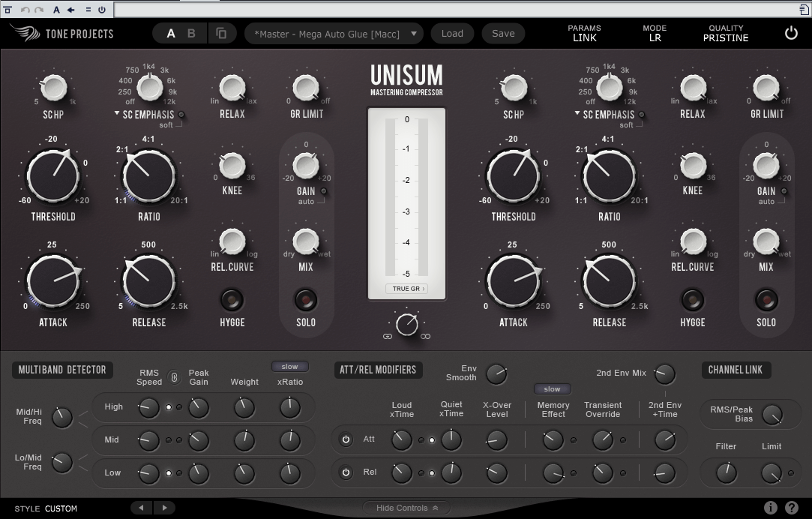The height and width of the screenshot is (519, 812).
Task: Open the info icon in bottom bar
Action: pyautogui.click(x=771, y=508)
